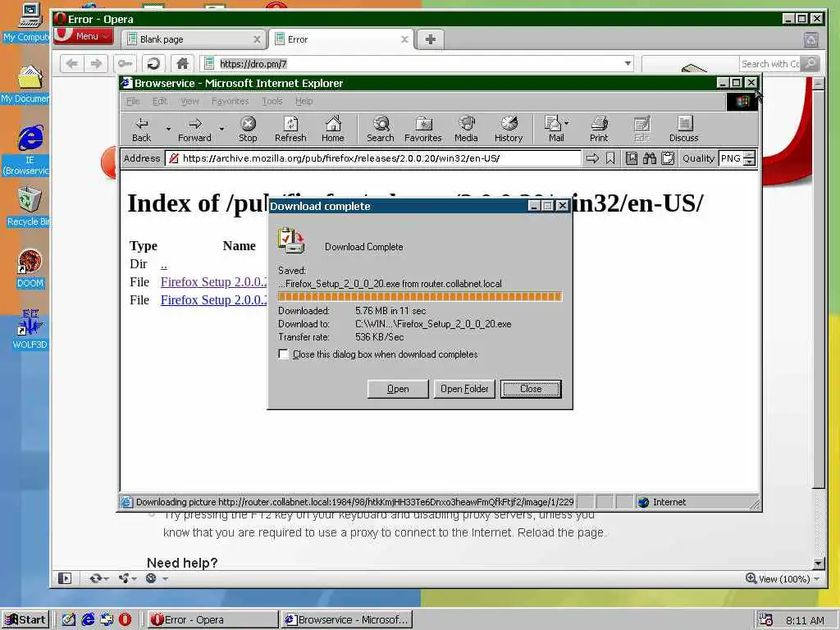Click Opera's back arrow button

coord(72,64)
